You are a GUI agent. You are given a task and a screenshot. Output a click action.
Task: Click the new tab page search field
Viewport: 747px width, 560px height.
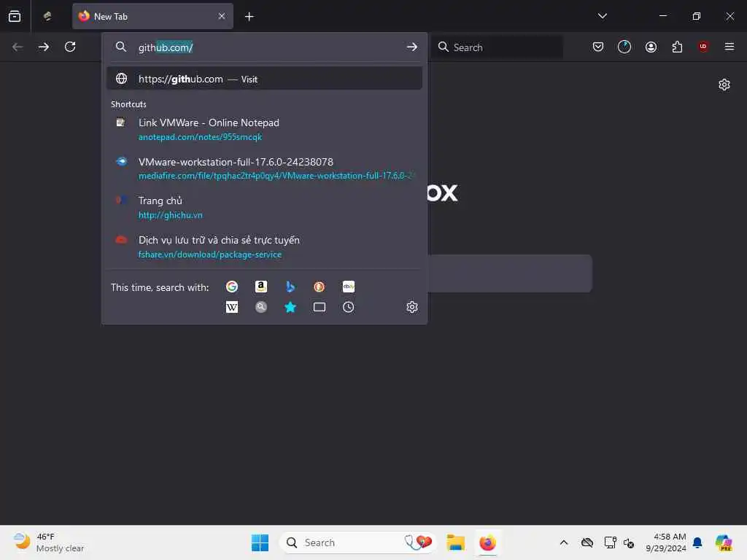pyautogui.click(x=510, y=273)
